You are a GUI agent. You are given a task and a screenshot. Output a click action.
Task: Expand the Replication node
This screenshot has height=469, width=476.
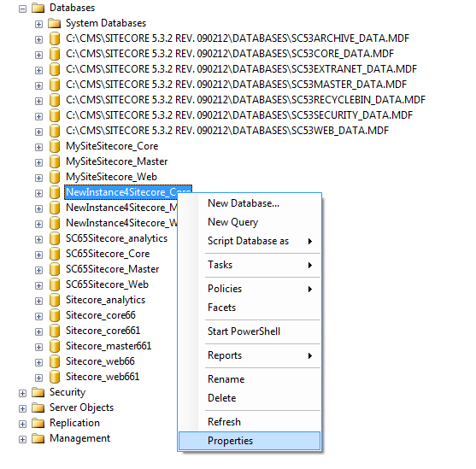[22, 424]
